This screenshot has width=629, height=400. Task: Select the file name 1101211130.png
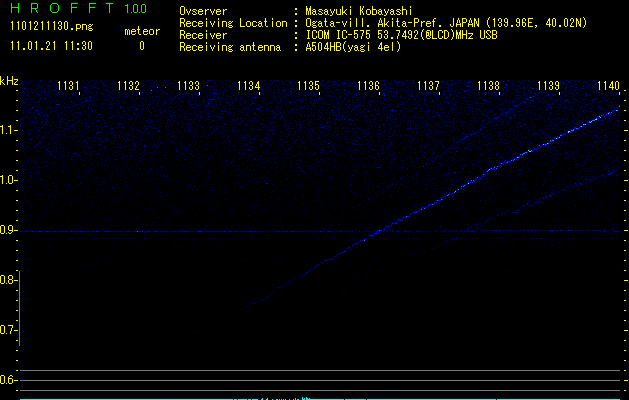pyautogui.click(x=52, y=26)
